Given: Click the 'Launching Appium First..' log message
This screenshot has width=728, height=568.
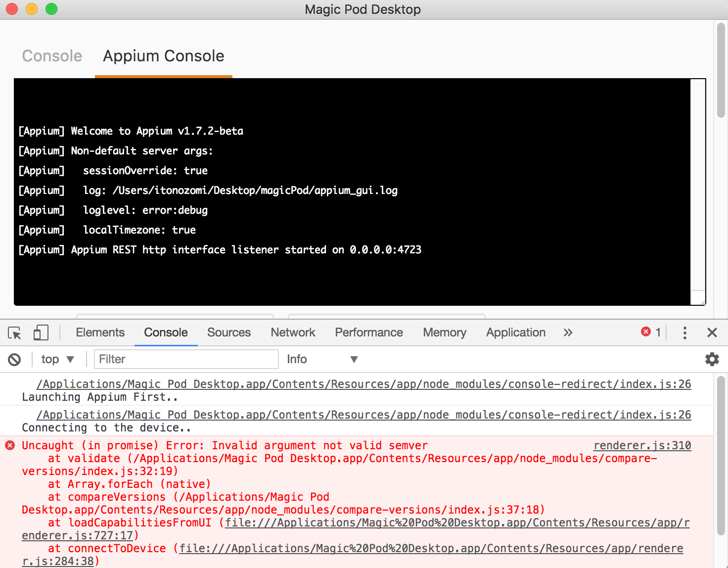Looking at the screenshot, I should (99, 397).
